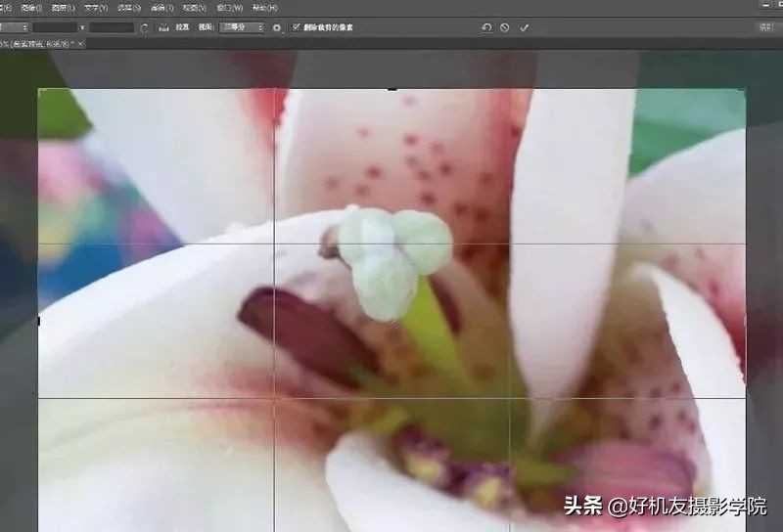
Task: Click the left-middle crop handle
Action: (39, 322)
